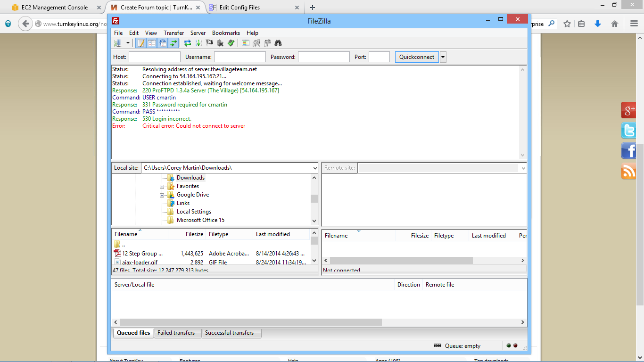Click the Host input field

pos(155,57)
